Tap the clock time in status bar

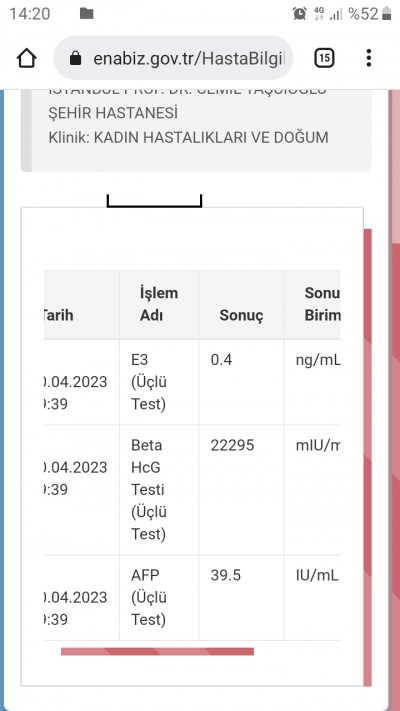pyautogui.click(x=29, y=14)
